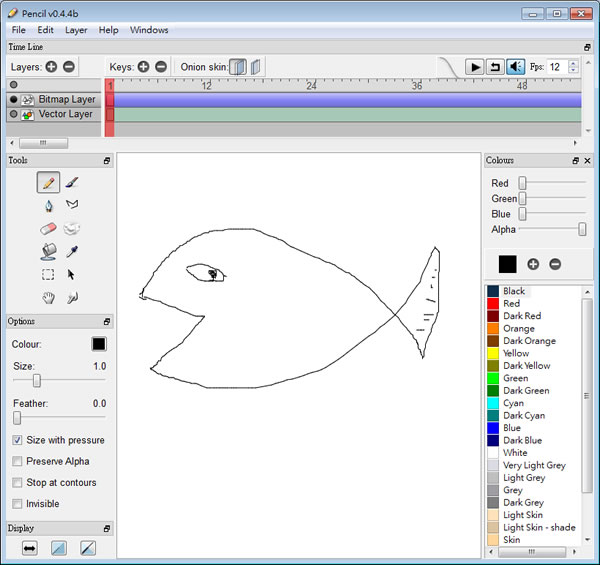Screen dimensions: 600x565
Task: Activate the rectangular Select tool
Action: tap(48, 274)
